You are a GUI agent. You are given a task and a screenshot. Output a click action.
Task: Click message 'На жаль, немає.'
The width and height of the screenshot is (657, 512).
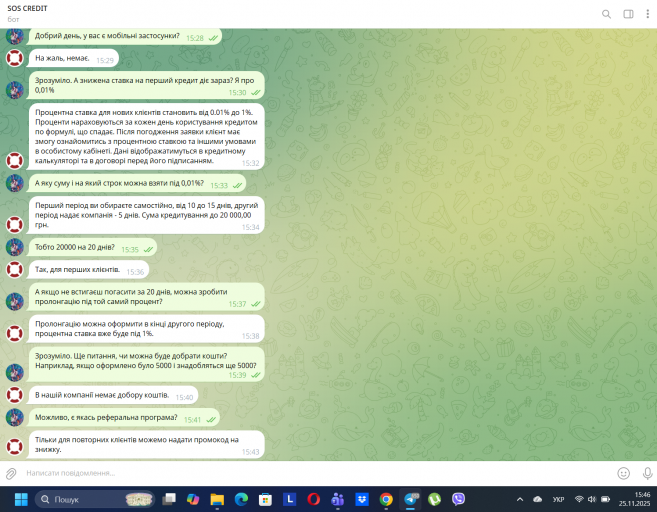74,58
